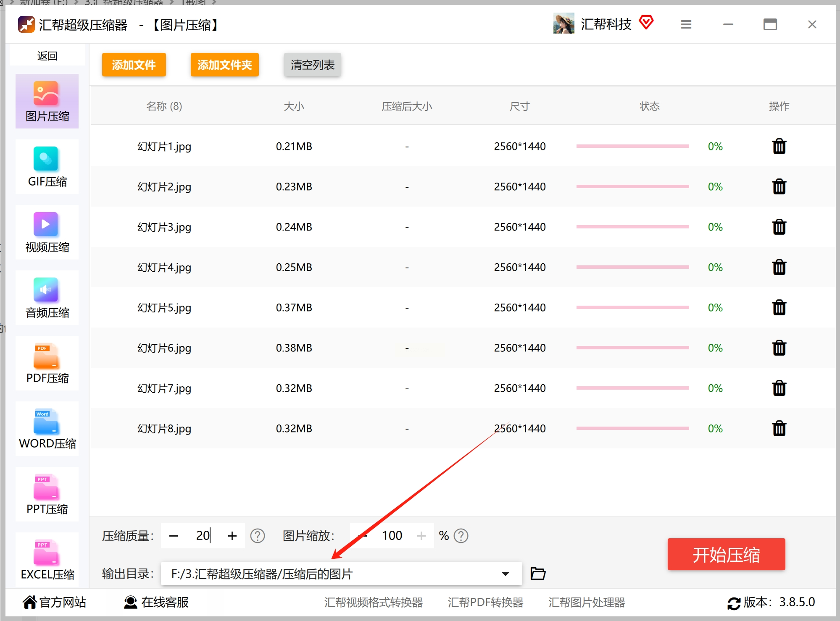Increase compression quality with plus button
840x621 pixels.
[232, 536]
